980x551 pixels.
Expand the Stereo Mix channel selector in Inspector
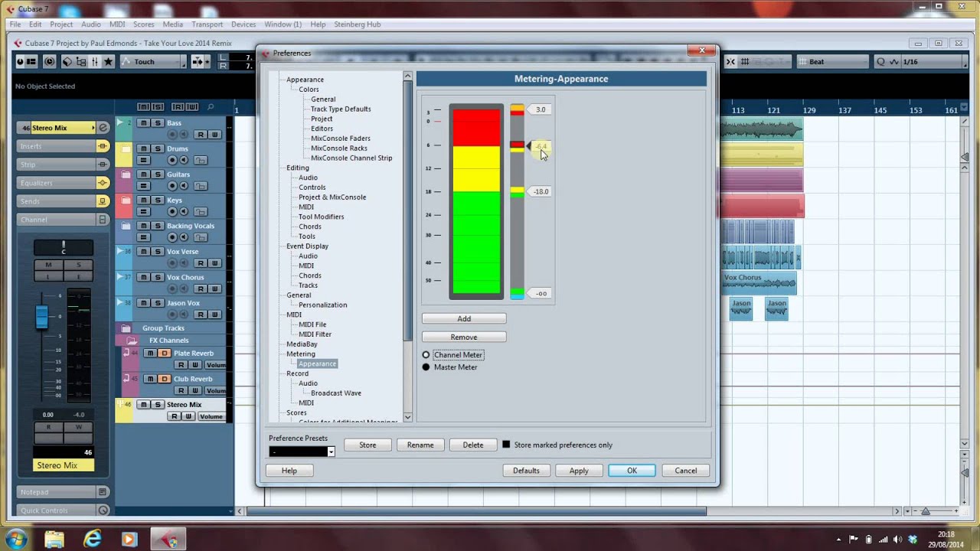click(93, 128)
